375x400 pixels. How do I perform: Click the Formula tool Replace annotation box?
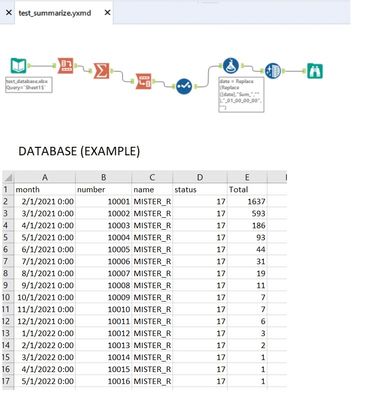click(241, 95)
